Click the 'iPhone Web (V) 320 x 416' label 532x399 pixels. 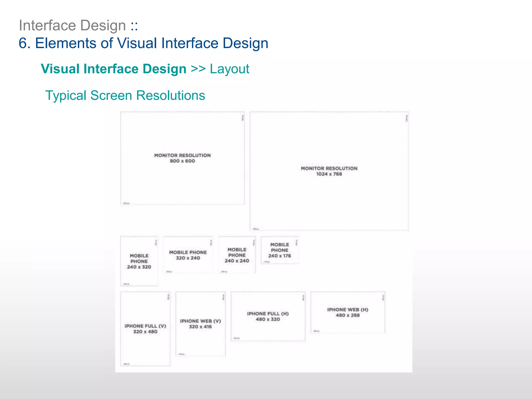click(x=200, y=324)
